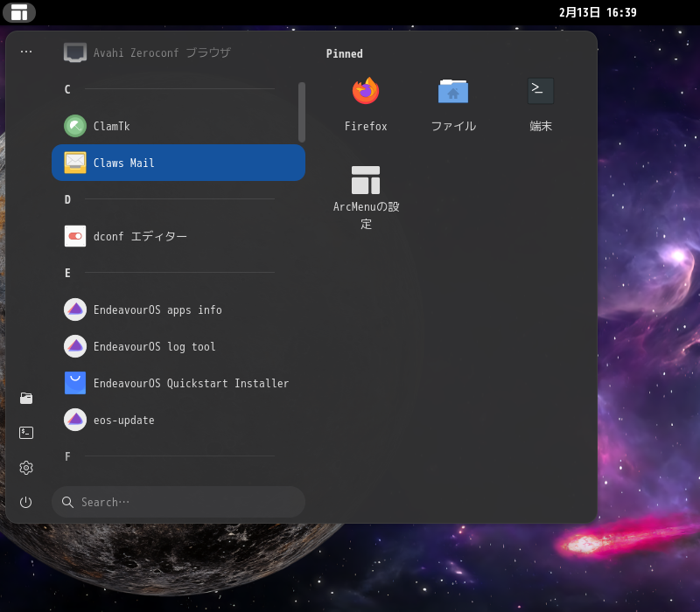Click the EndeavourOS log tool icon
Image resolution: width=700 pixels, height=612 pixels.
(75, 346)
